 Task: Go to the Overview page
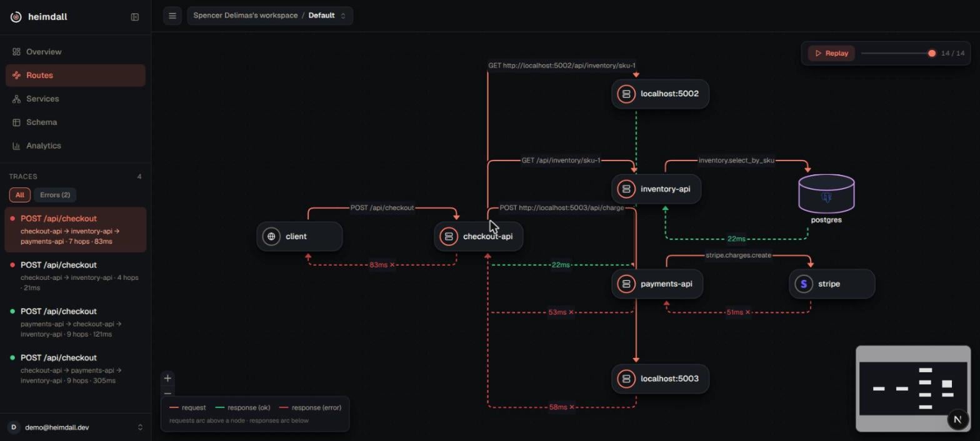tap(76, 52)
